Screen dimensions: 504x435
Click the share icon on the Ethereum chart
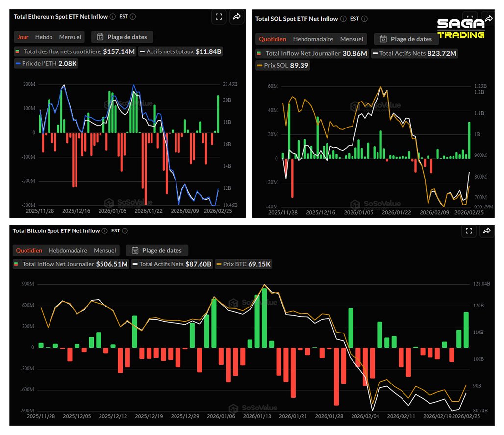coord(237,16)
